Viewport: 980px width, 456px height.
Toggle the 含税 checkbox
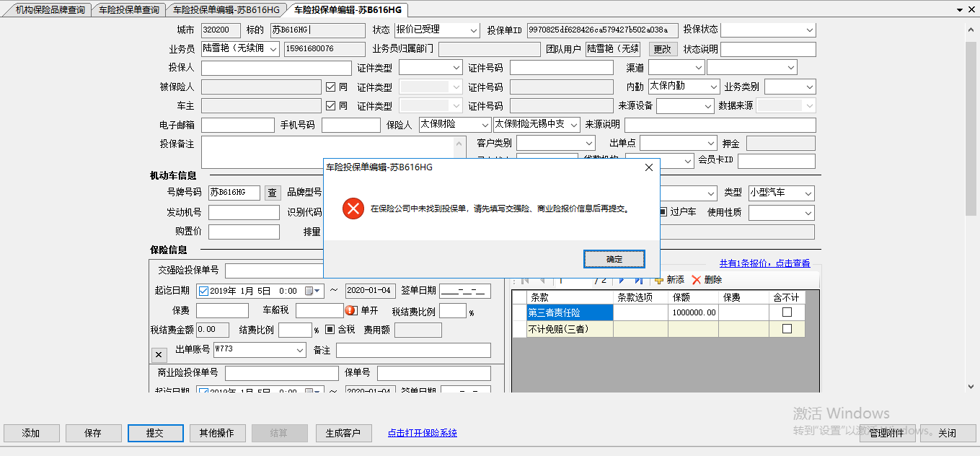[330, 330]
